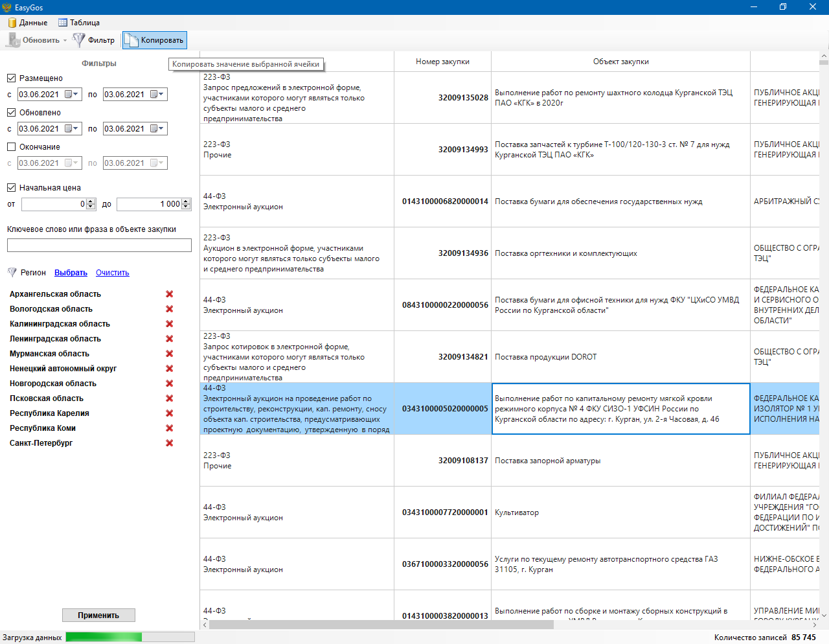
Task: Remove Ленинградская область region
Action: pos(170,339)
